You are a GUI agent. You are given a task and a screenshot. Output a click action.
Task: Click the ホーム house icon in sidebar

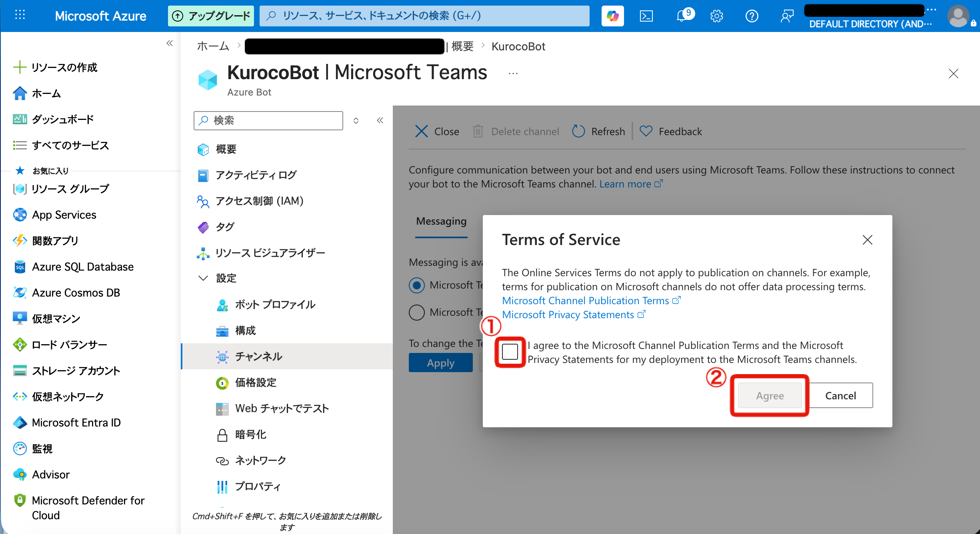coord(20,94)
